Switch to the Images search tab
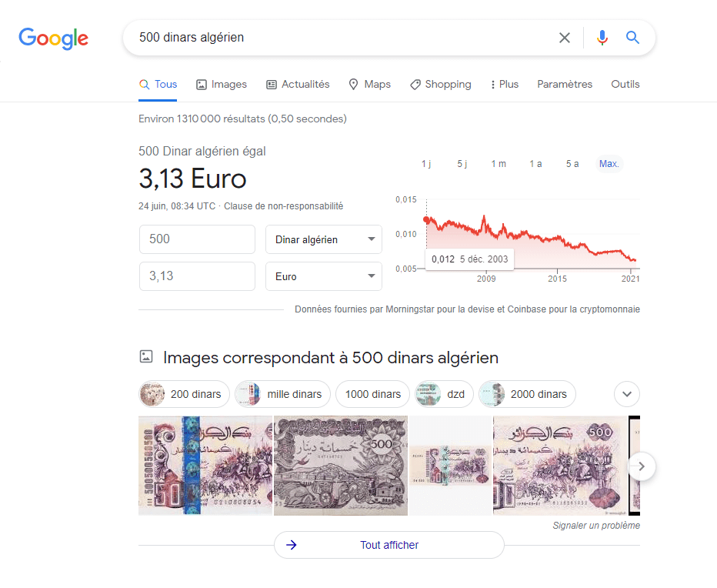 [x=222, y=84]
